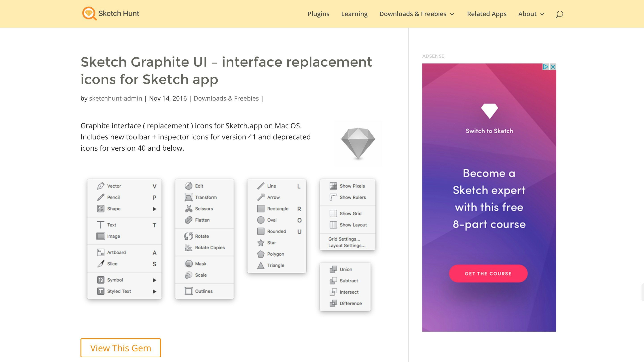Click the Star shape icon

[261, 243]
